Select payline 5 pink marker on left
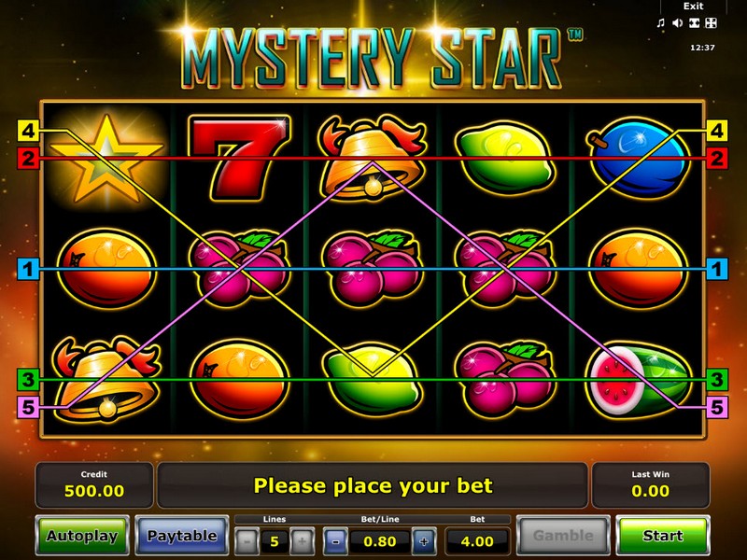Image resolution: width=747 pixels, height=560 pixels. (x=28, y=407)
